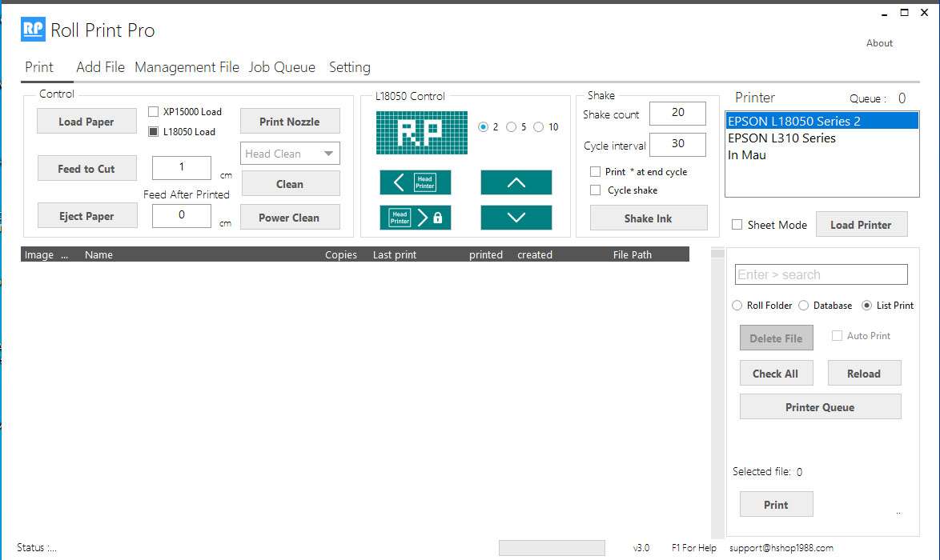Select the 5 step radio option
Image resolution: width=940 pixels, height=560 pixels.
511,127
